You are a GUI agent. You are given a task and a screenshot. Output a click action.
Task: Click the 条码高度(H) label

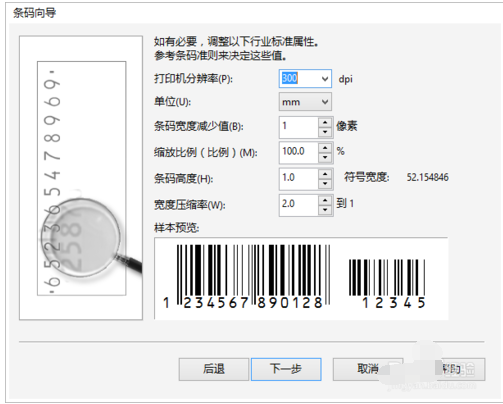pos(183,179)
